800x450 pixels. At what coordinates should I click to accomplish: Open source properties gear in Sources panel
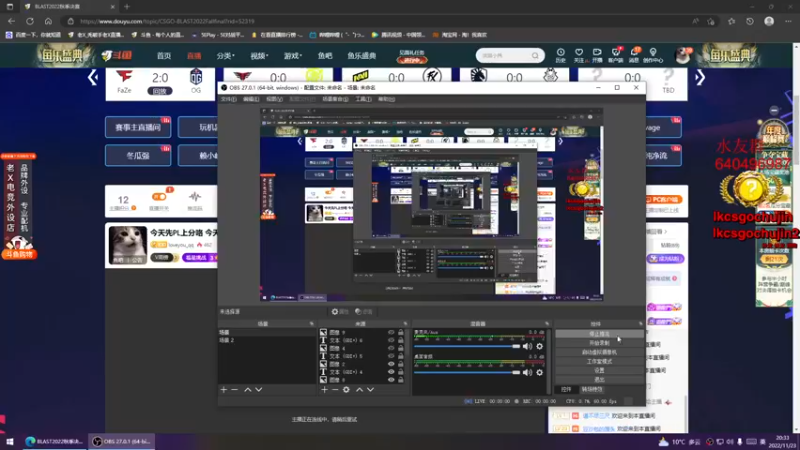coord(346,390)
